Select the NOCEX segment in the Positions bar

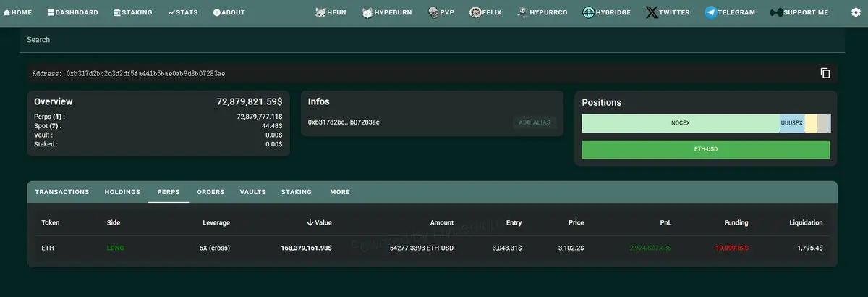(681, 123)
